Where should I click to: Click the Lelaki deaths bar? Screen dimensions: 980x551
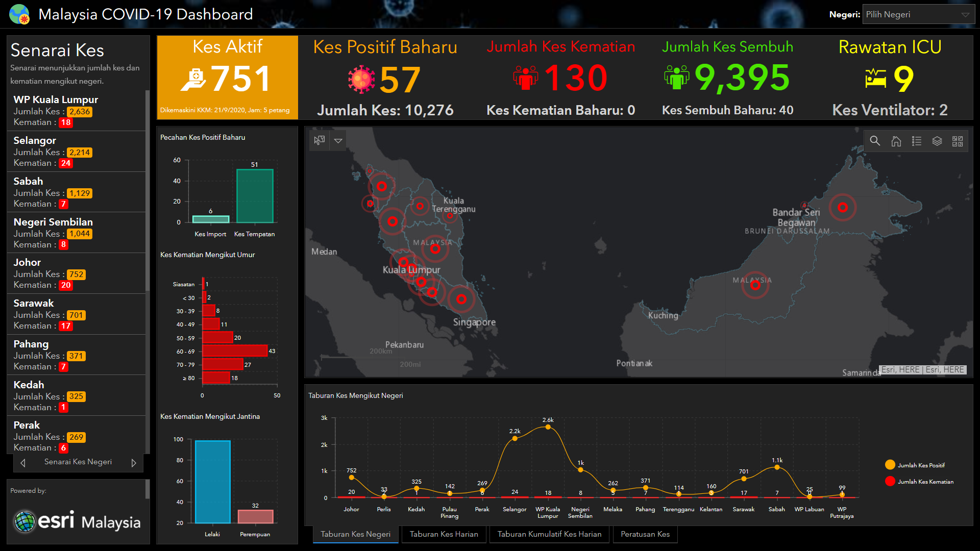[213, 482]
